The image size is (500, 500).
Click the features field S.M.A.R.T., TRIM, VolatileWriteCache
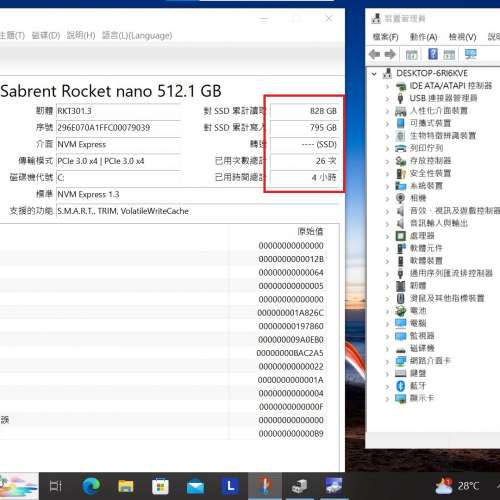pos(197,211)
